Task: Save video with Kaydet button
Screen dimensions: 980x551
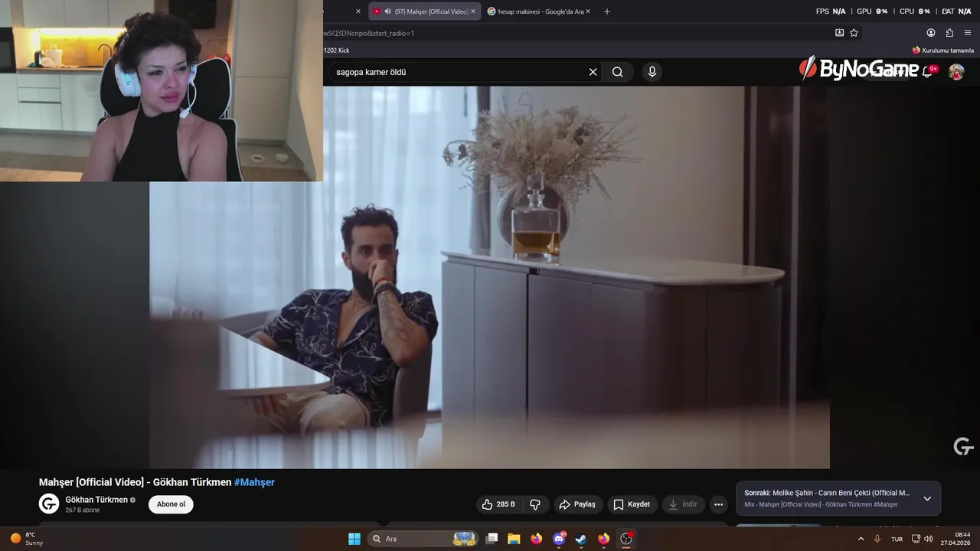Action: pyautogui.click(x=632, y=504)
